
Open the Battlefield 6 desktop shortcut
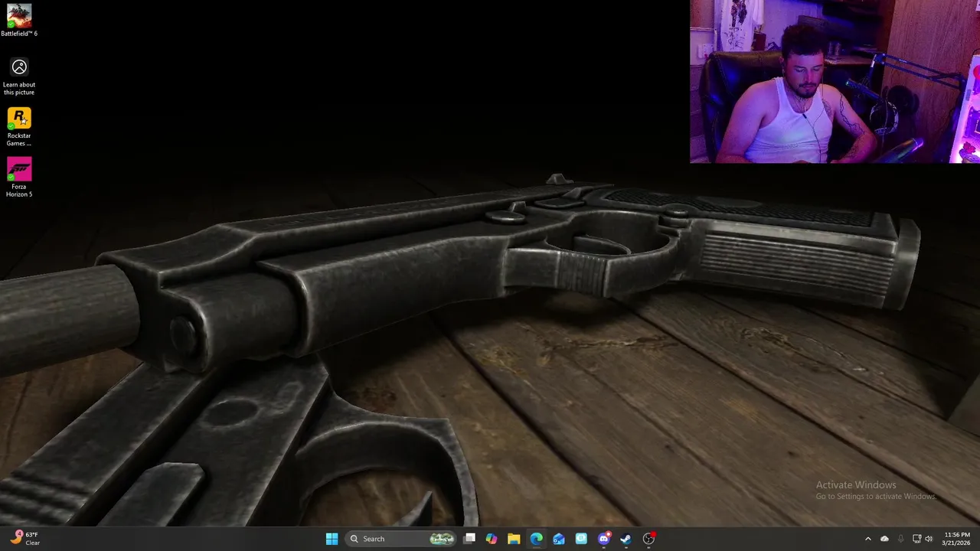coord(19,21)
